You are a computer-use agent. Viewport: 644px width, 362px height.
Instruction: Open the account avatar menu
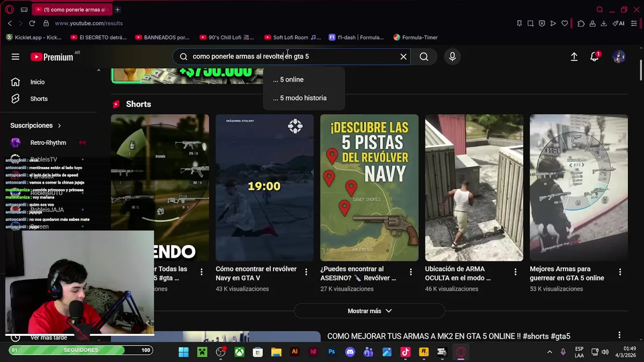[x=618, y=57]
